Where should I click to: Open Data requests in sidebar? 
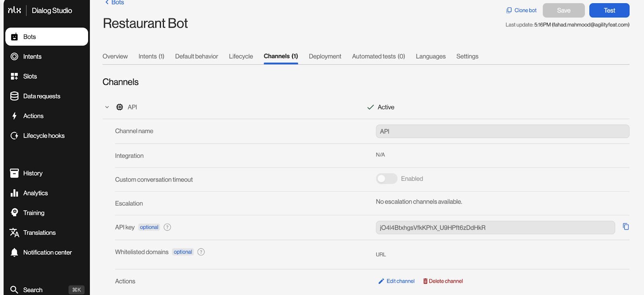pyautogui.click(x=41, y=96)
